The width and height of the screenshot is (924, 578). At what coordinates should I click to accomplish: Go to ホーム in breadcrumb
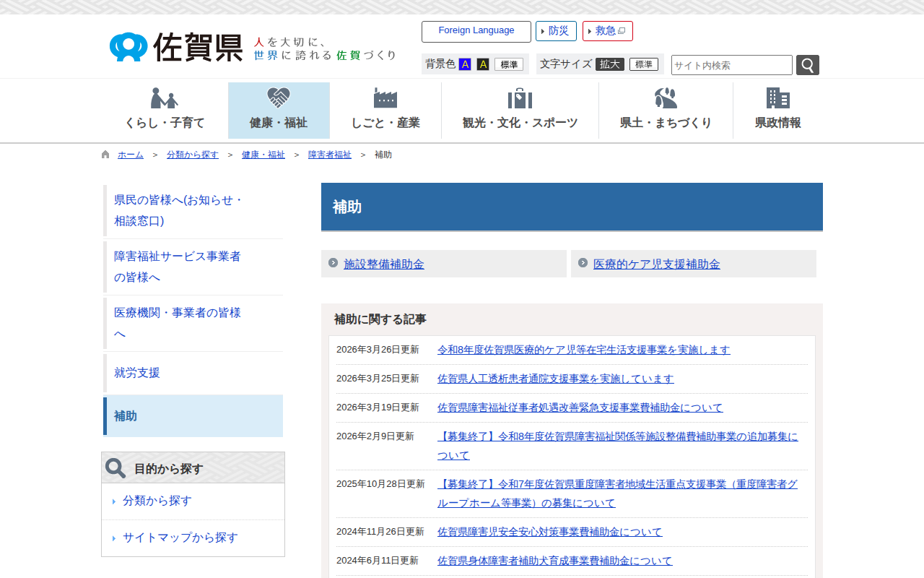(x=131, y=155)
